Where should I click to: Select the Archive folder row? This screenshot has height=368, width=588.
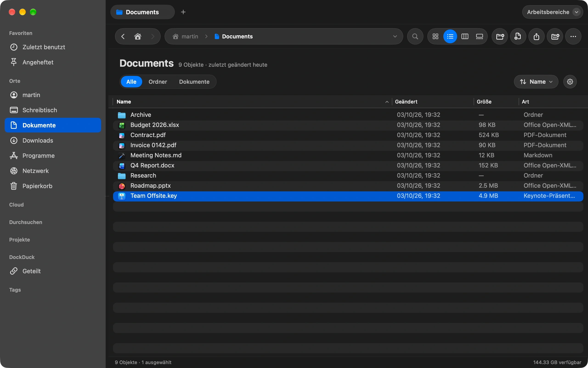348,115
